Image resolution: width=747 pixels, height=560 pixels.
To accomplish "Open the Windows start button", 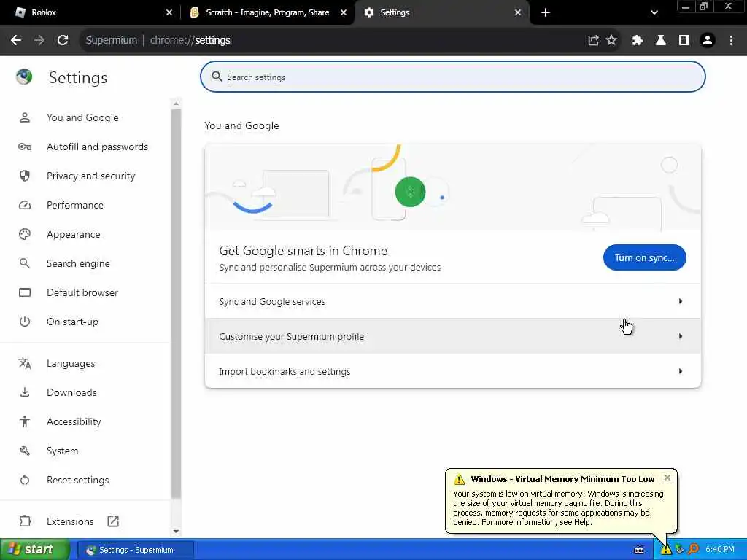I will point(34,550).
